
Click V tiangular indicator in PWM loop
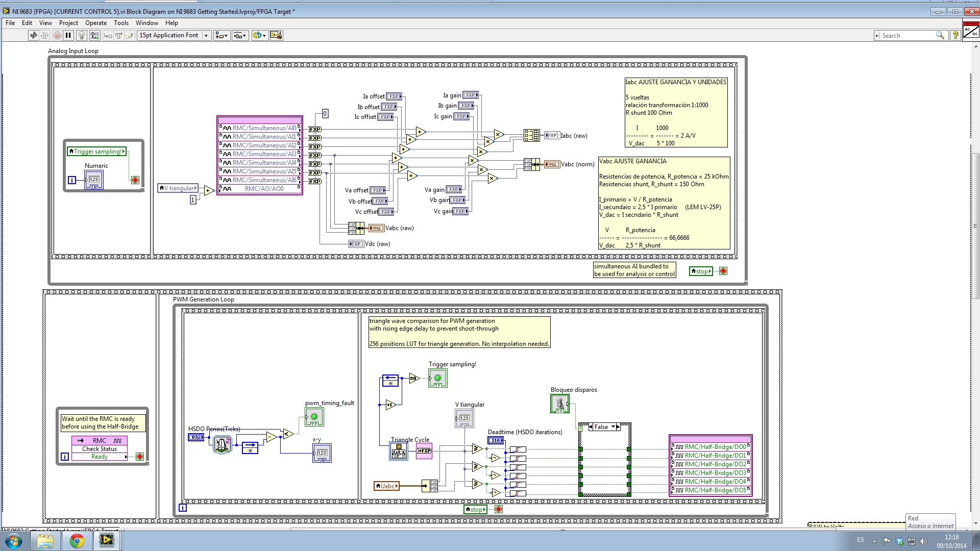click(x=464, y=419)
